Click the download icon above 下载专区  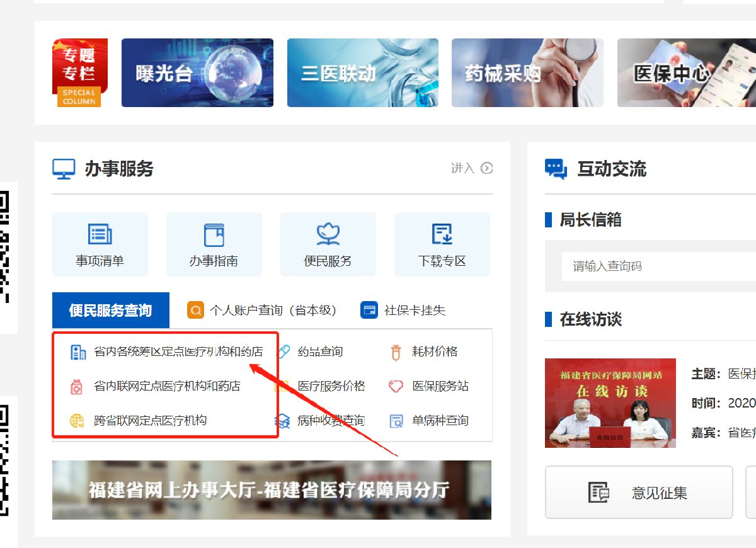tap(442, 234)
